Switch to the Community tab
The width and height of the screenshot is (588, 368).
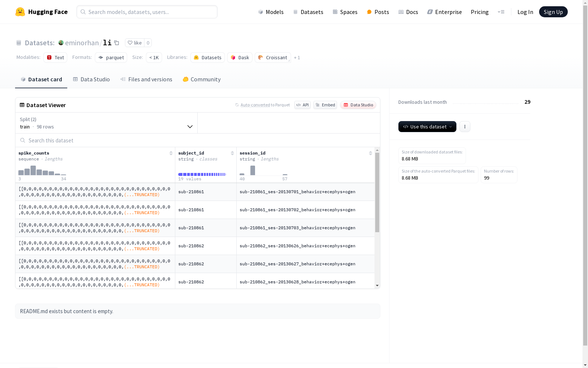tap(202, 79)
